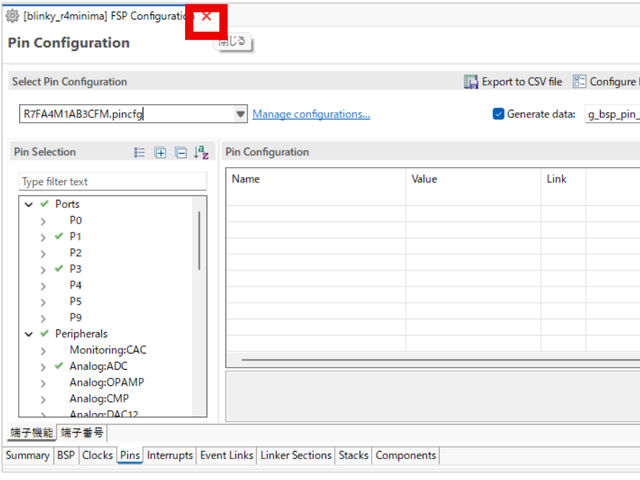
Task: Click the FSP Configuration gear icon
Action: 13,16
